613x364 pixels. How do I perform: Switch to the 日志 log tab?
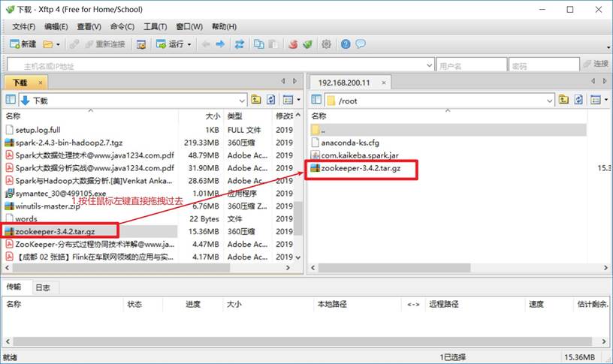click(43, 288)
